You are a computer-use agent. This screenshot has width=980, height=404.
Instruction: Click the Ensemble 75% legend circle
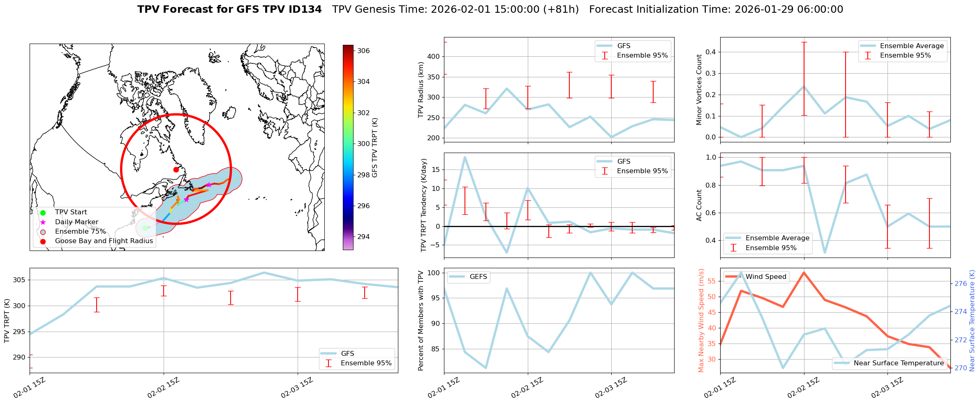click(x=43, y=232)
